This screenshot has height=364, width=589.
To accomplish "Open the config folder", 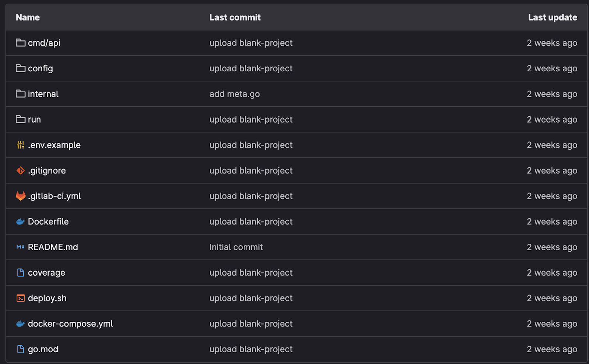I will pos(40,68).
